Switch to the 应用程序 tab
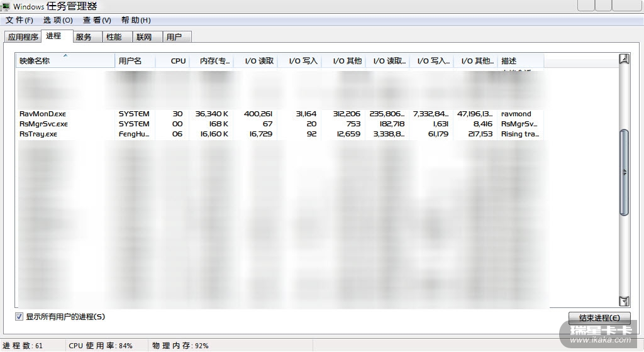 pos(23,37)
